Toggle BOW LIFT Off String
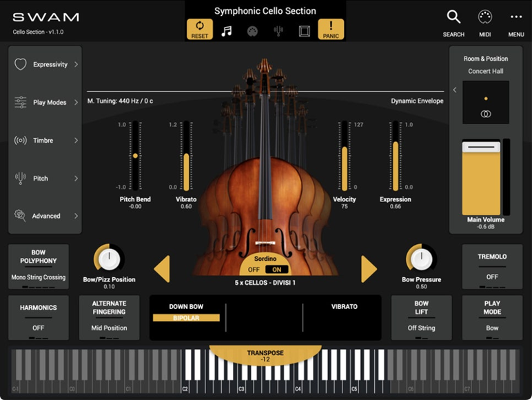 pos(421,317)
